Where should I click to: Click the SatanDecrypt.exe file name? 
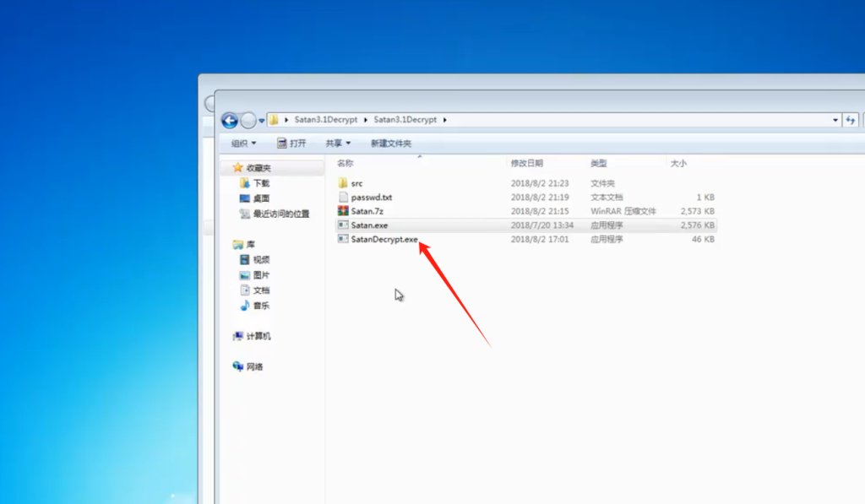pyautogui.click(x=384, y=239)
